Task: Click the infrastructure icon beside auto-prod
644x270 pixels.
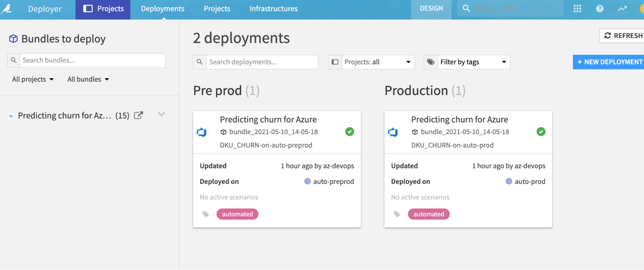Action: [509, 182]
